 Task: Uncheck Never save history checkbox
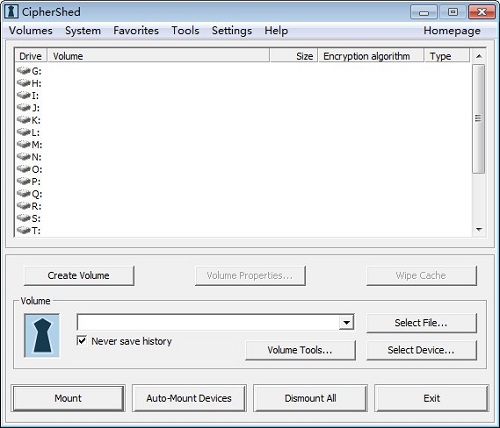coord(82,341)
